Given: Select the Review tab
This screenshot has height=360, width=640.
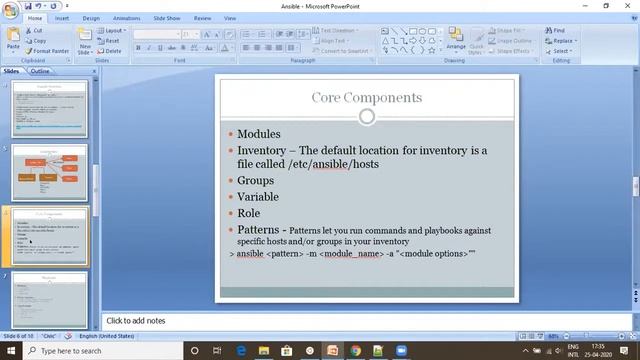Looking at the screenshot, I should click(202, 18).
